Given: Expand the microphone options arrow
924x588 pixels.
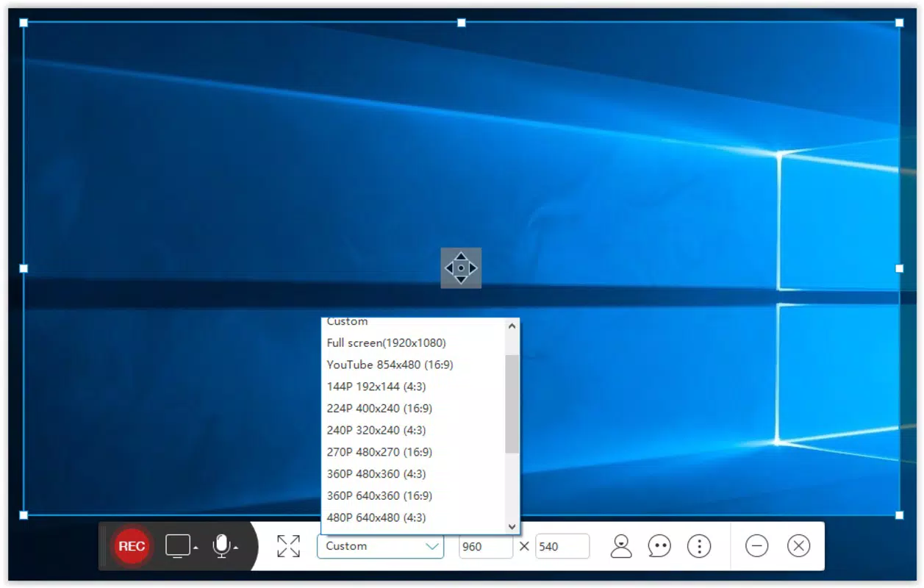Looking at the screenshot, I should pos(235,548).
